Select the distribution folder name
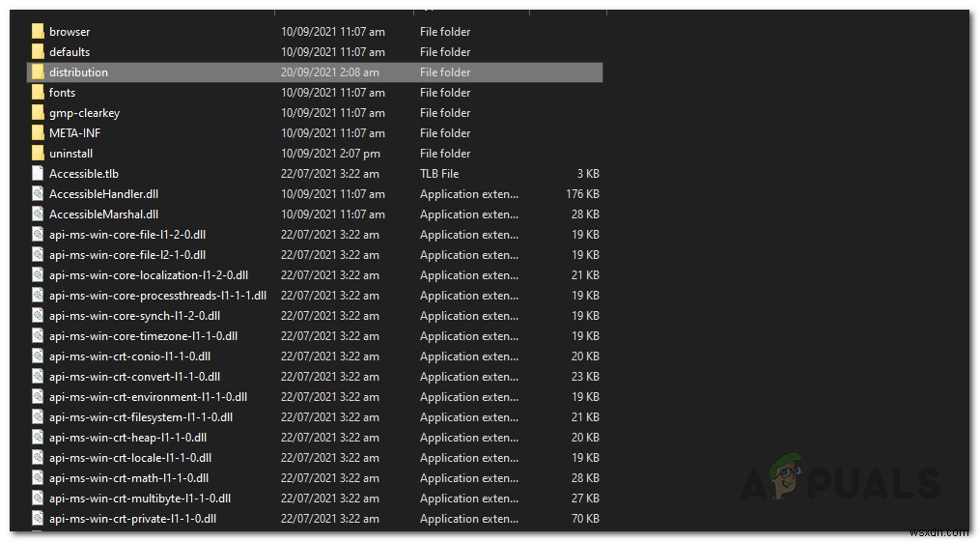Viewport: 980px width, 542px height. tap(78, 71)
